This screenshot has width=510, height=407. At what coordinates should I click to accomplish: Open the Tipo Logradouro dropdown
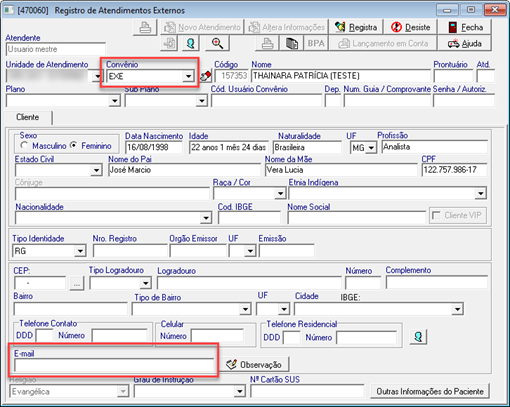[x=145, y=284]
